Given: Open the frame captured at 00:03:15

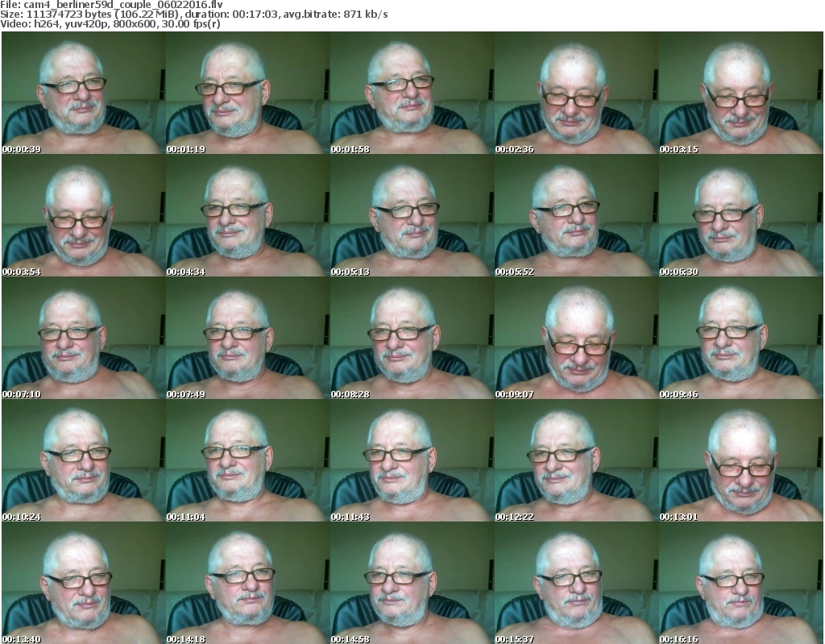Looking at the screenshot, I should pyautogui.click(x=741, y=93).
